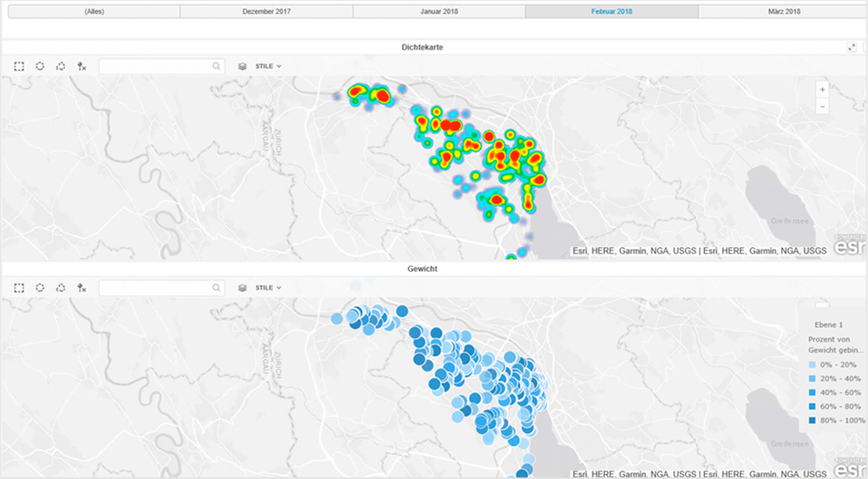This screenshot has height=479, width=868.
Task: Zoom in on the Dichtekarte map
Action: pyautogui.click(x=823, y=89)
